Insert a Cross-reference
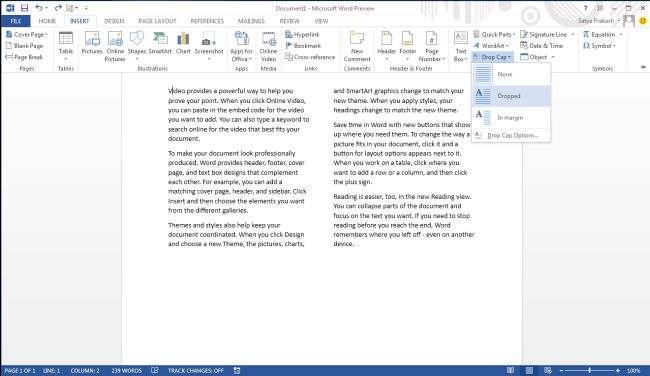 pyautogui.click(x=310, y=57)
